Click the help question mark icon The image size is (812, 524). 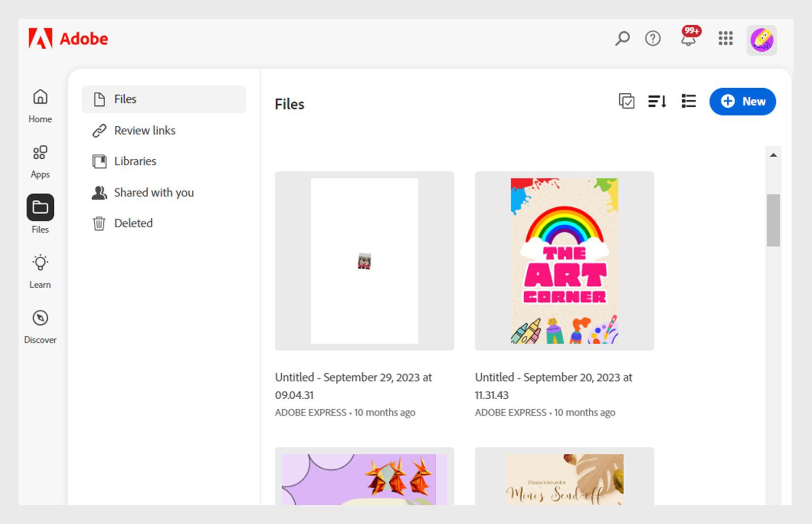[x=653, y=39]
